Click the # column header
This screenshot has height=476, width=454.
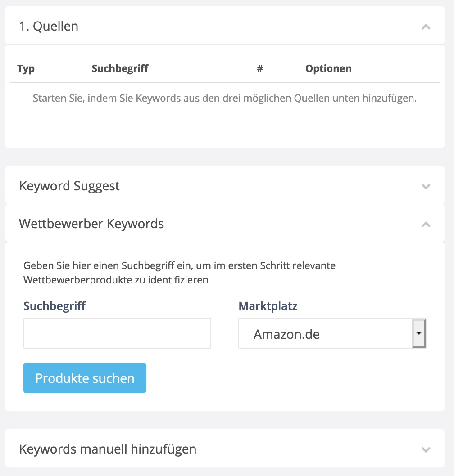pos(260,68)
